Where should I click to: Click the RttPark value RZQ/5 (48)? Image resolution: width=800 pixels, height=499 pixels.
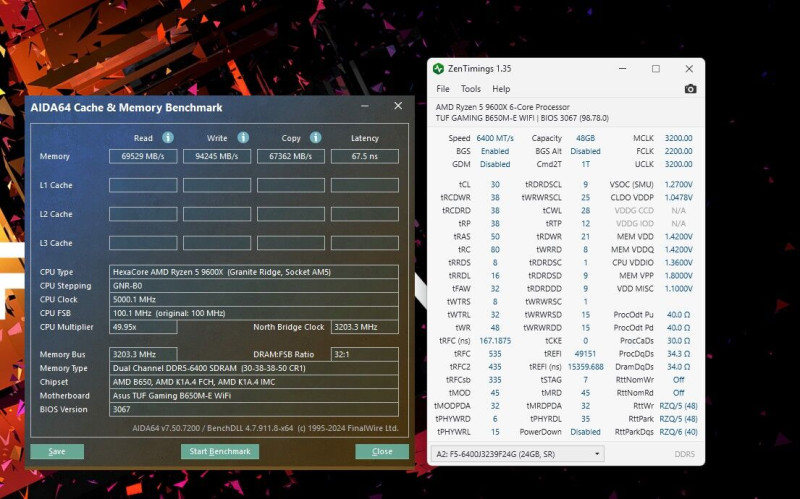tap(678, 419)
